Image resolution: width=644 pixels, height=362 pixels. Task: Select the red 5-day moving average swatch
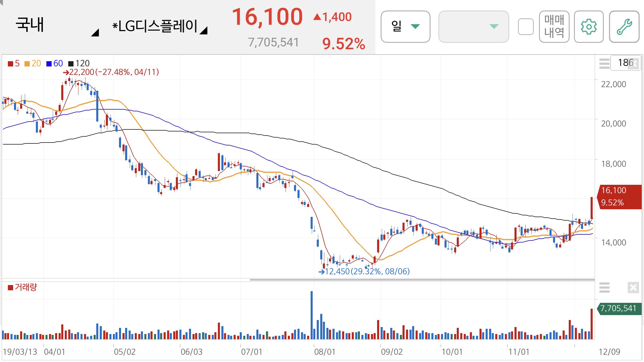(10, 64)
